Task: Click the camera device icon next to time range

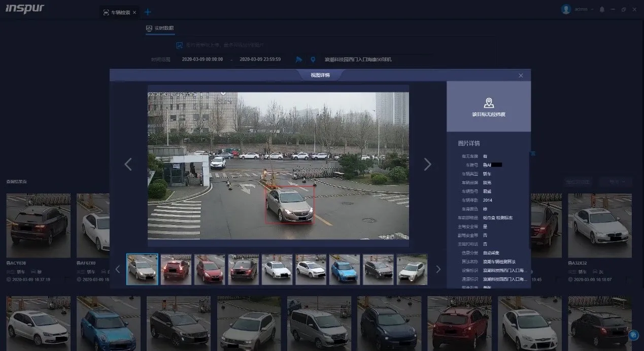Action: [x=299, y=59]
